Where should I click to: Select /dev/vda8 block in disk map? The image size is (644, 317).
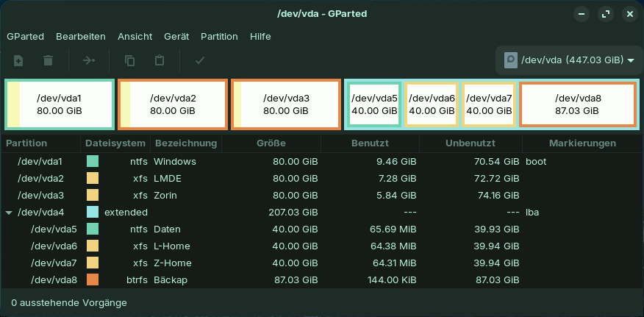[x=577, y=104]
